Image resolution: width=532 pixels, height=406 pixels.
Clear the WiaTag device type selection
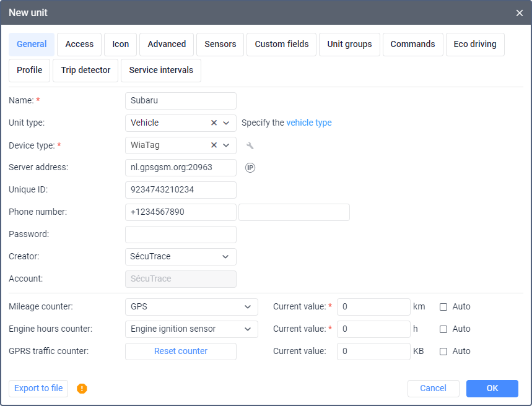[214, 145]
